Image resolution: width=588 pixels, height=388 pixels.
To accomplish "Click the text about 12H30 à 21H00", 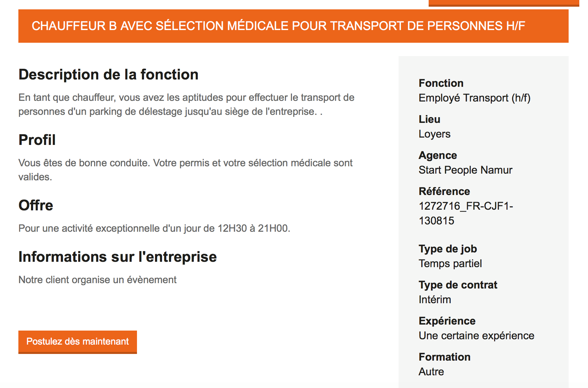I will point(154,228).
